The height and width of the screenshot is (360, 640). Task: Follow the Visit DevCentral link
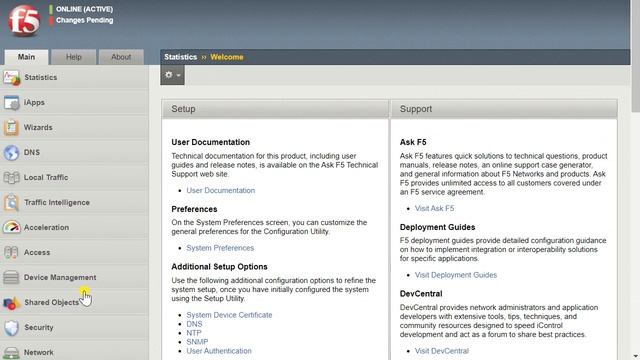tap(442, 351)
